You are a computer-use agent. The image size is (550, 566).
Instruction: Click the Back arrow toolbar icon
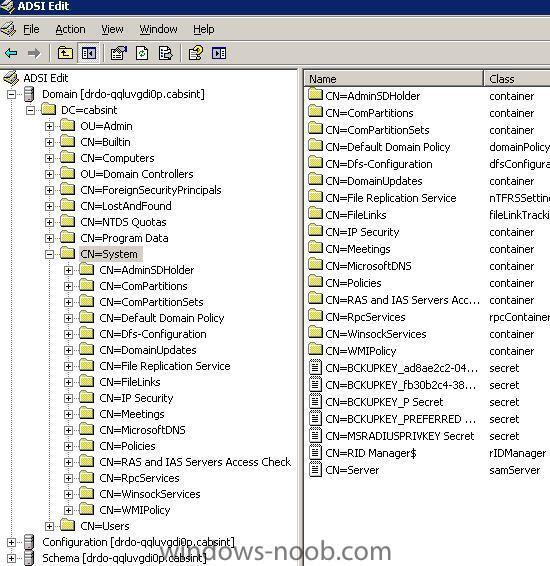[11, 53]
